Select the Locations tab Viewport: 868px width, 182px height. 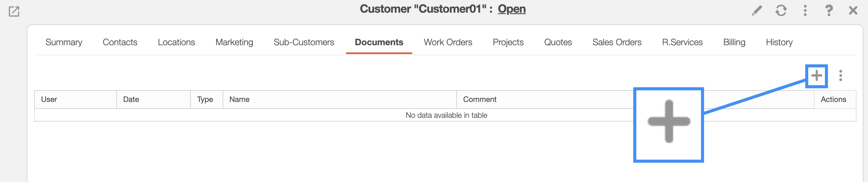click(176, 42)
